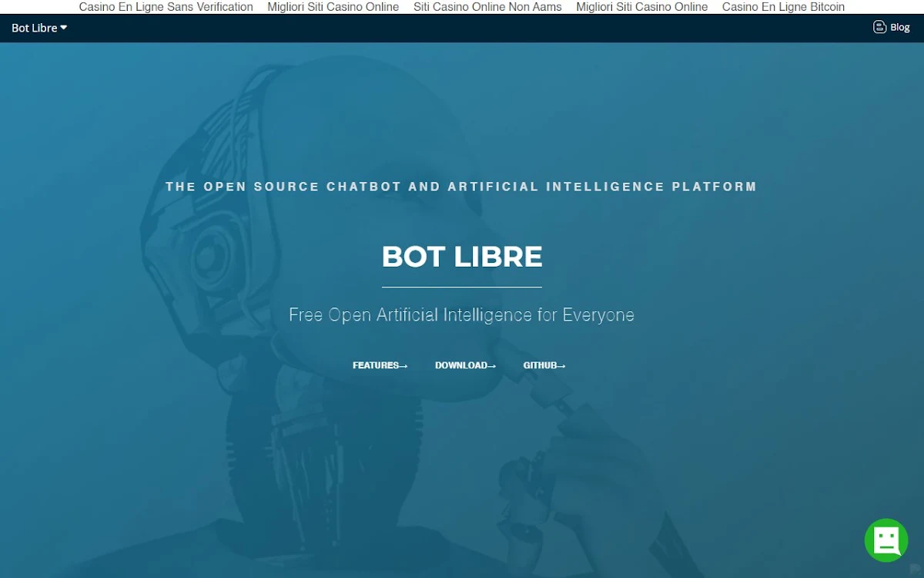Viewport: 924px width, 578px height.
Task: Open Siti Casino Online Non Aams link
Action: tap(487, 7)
